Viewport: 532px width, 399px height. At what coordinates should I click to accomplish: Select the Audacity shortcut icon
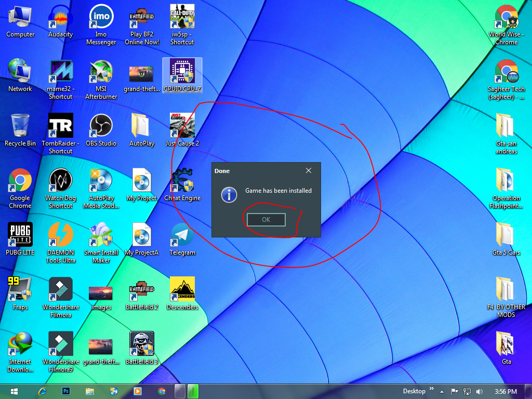pos(60,21)
